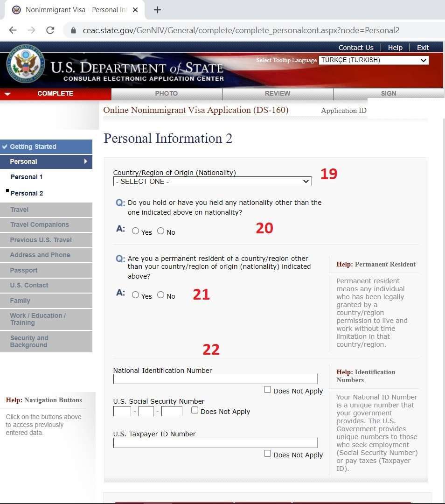The width and height of the screenshot is (445, 504).
Task: Click the padlock site info icon
Action: click(x=73, y=30)
